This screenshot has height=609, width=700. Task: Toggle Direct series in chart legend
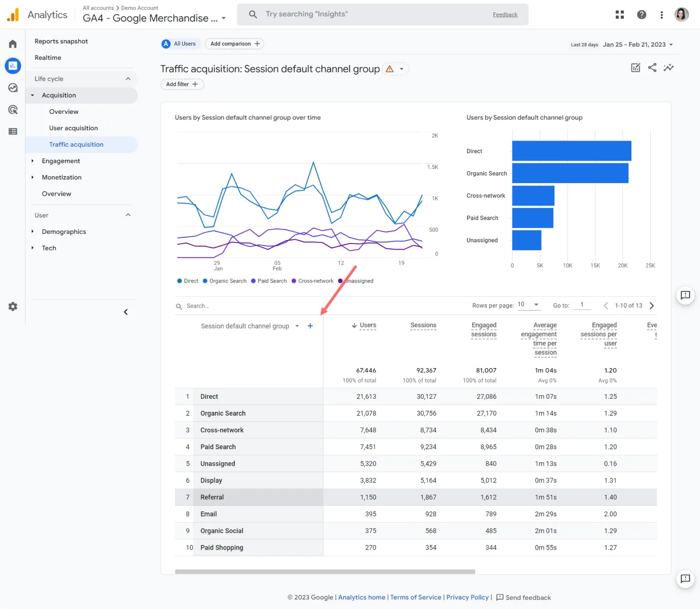188,281
